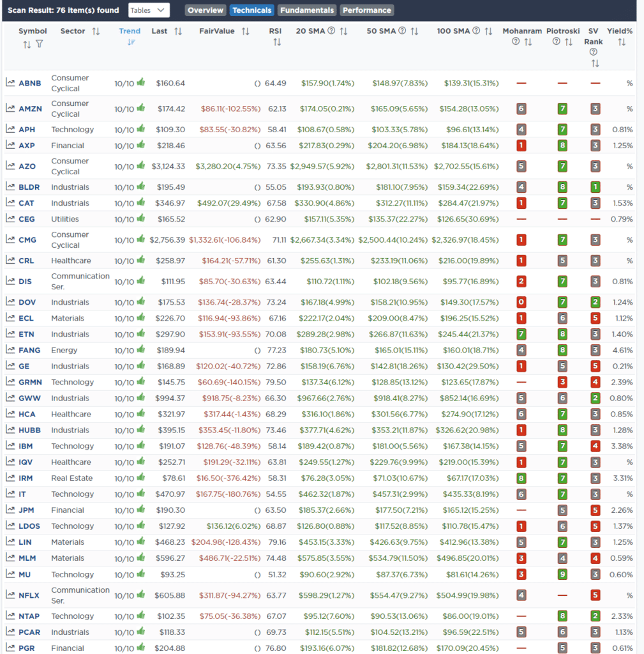Sort by SV Rank arrows
This screenshot has height=654, width=644.
tap(595, 63)
